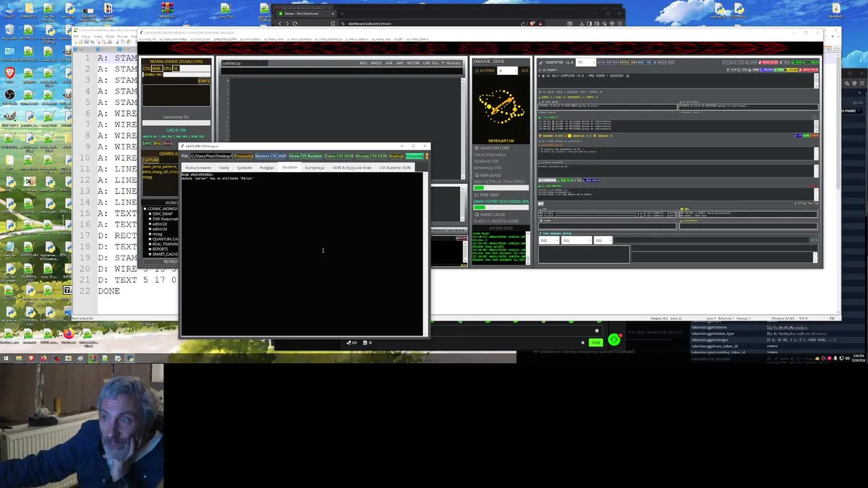
Task: Click the RAM usage progress bar
Action: click(x=501, y=188)
